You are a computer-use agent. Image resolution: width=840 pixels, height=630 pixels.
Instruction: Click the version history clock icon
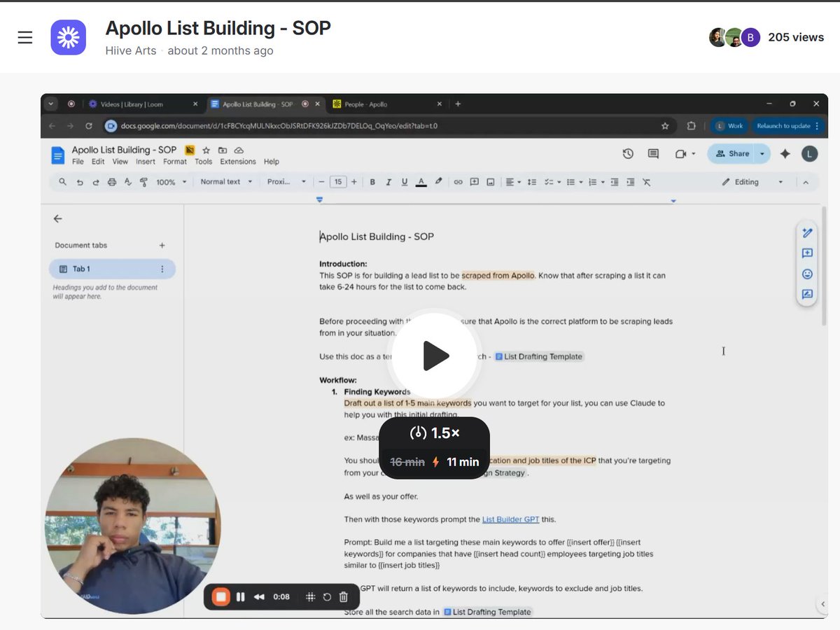pos(628,154)
